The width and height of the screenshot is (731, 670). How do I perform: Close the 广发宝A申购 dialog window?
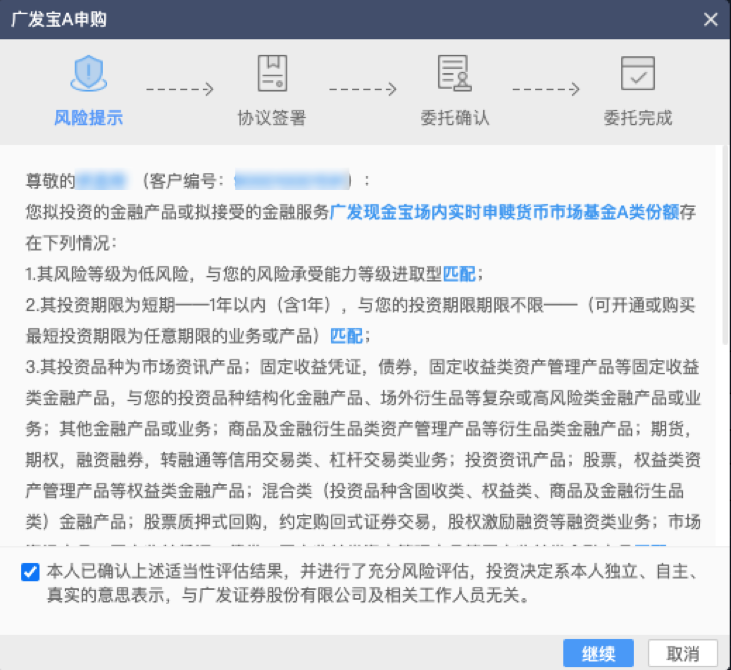pyautogui.click(x=710, y=19)
